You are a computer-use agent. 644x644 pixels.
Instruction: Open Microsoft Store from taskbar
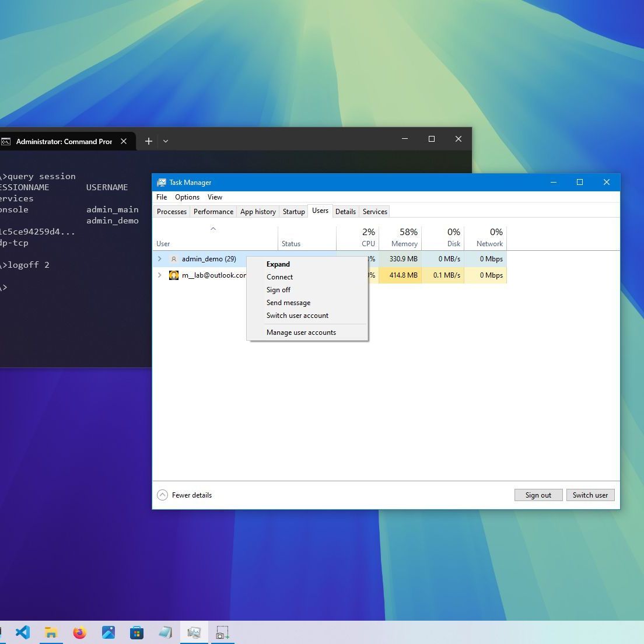(x=137, y=632)
